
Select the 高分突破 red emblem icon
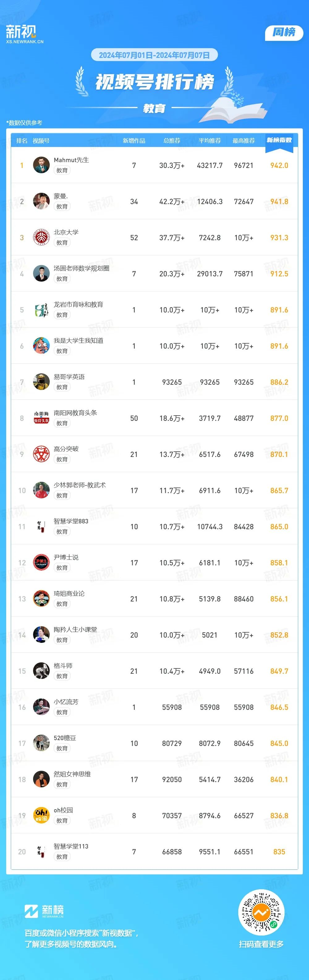[x=41, y=454]
